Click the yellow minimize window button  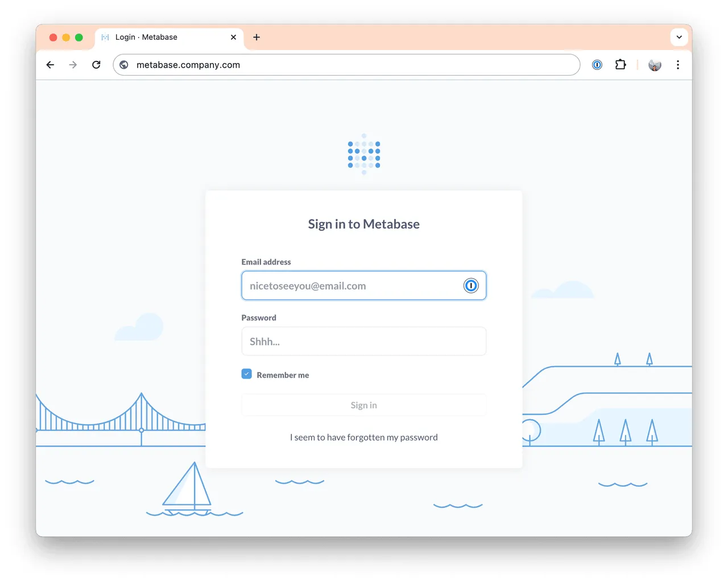pos(66,38)
